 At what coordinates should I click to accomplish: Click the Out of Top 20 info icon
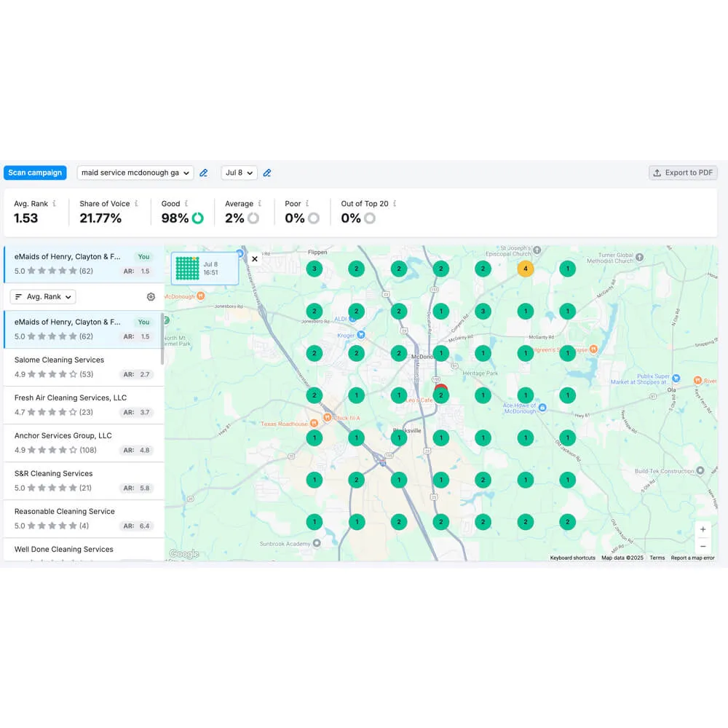pyautogui.click(x=393, y=203)
